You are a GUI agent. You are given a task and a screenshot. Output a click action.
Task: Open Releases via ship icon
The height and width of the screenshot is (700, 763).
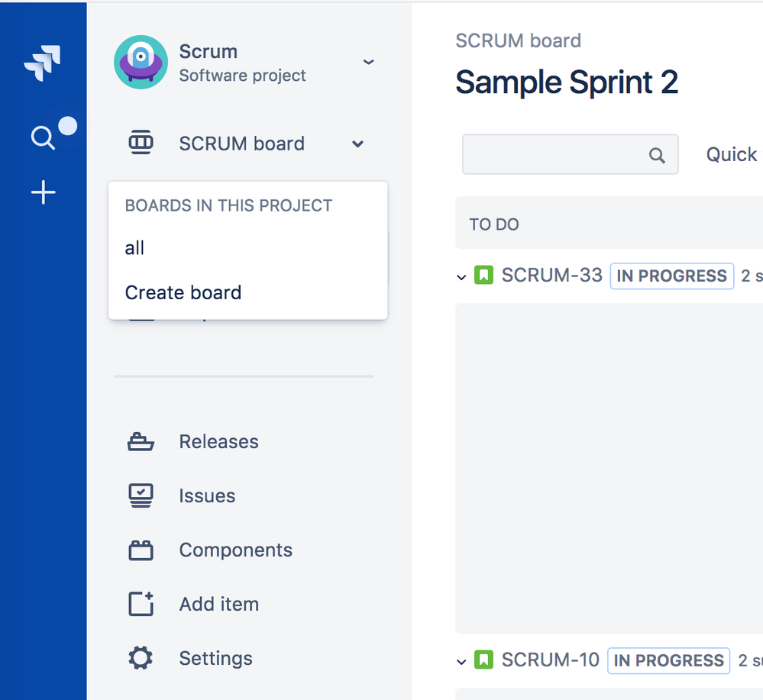141,442
